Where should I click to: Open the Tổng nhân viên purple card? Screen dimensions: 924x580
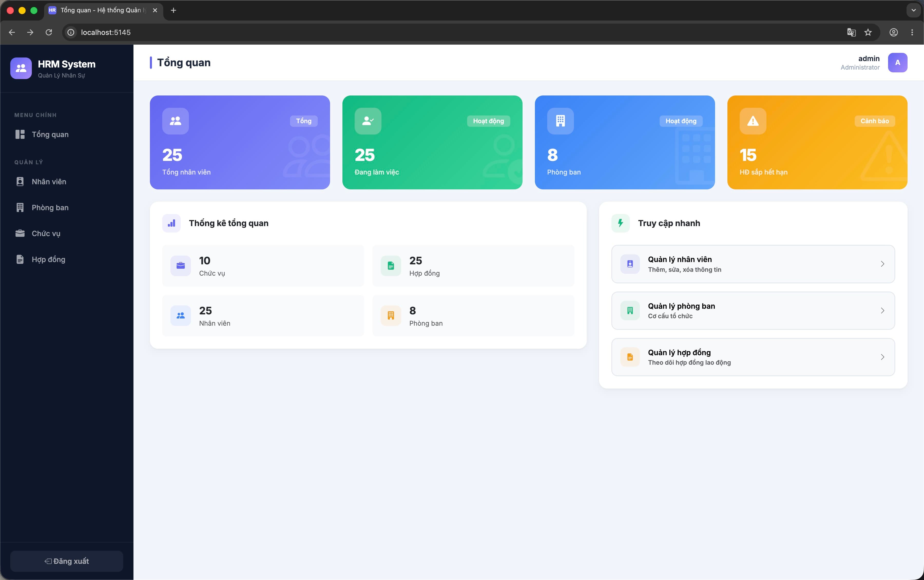pos(240,142)
